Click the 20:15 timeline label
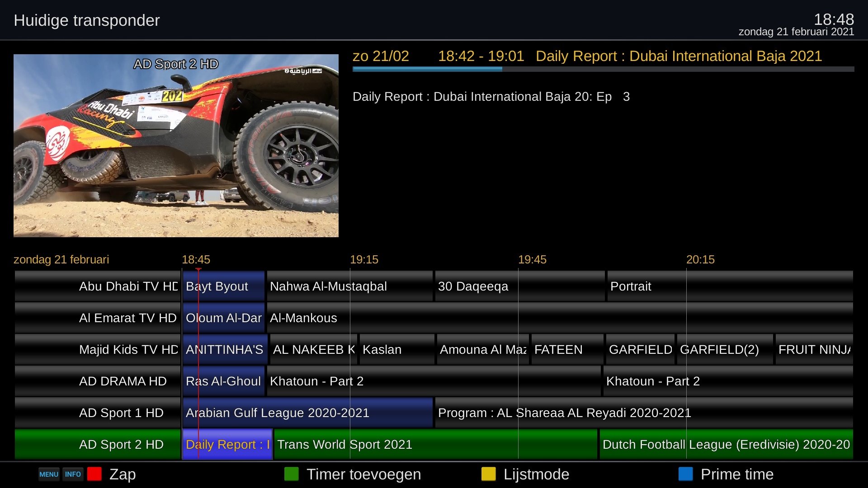This screenshot has width=868, height=488. (x=700, y=259)
